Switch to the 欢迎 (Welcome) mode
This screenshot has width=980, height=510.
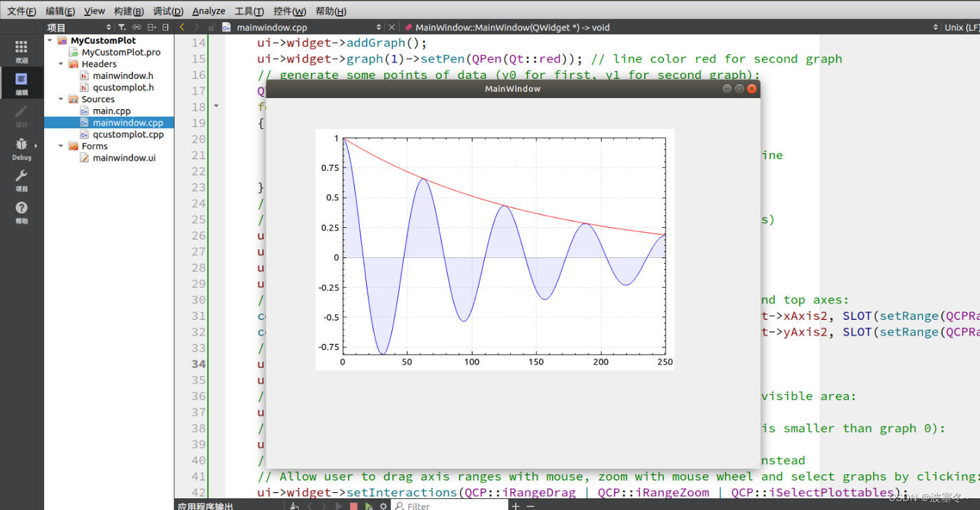coord(21,48)
